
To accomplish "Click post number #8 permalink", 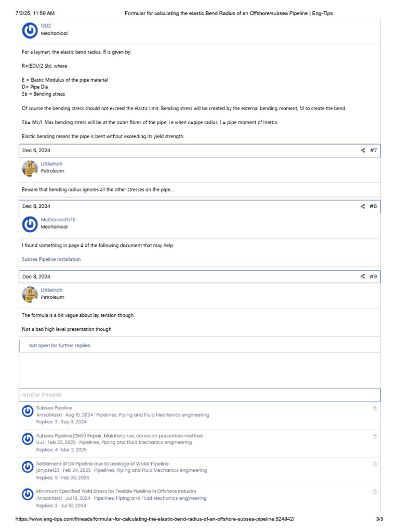I will pyautogui.click(x=373, y=206).
